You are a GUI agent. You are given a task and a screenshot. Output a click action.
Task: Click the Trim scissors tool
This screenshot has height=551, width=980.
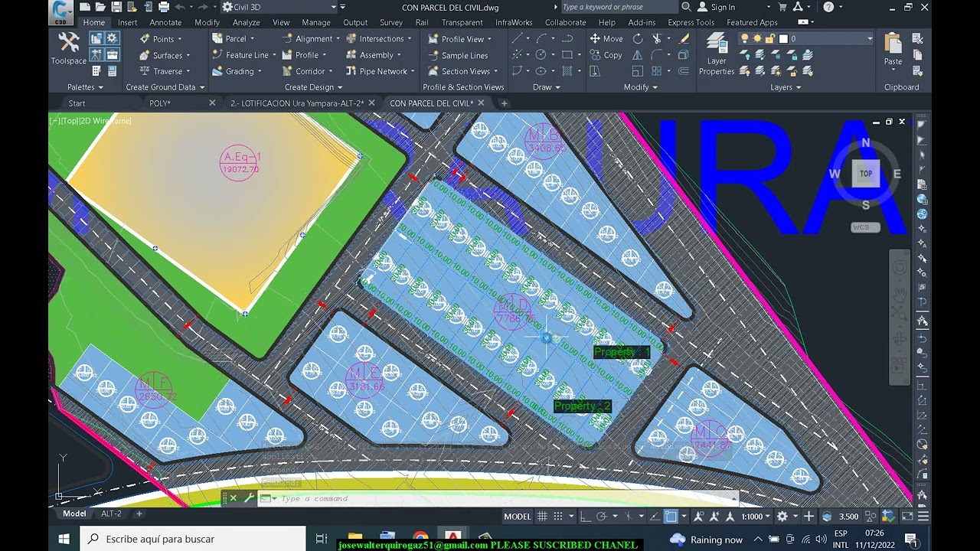[x=657, y=38]
